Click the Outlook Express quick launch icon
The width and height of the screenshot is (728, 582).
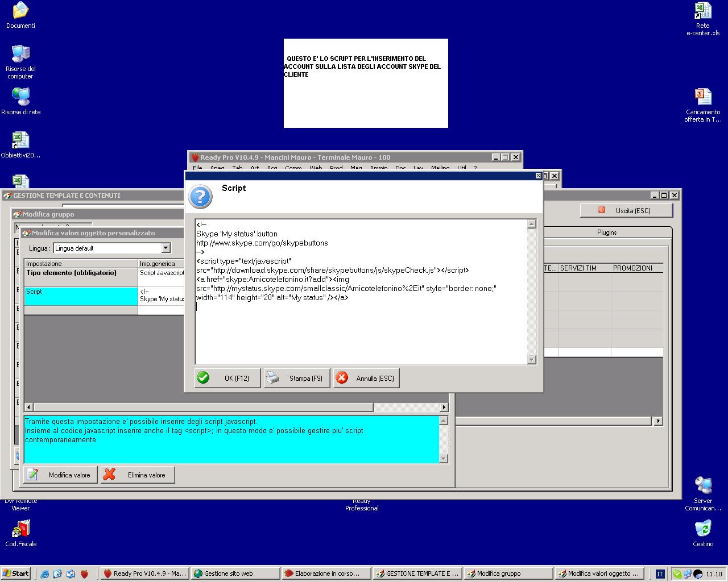point(71,573)
